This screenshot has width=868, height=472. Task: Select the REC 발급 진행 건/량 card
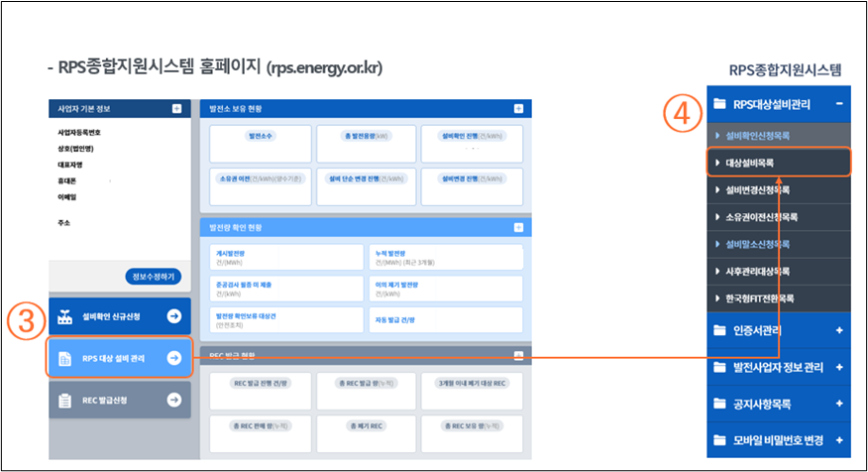click(261, 391)
